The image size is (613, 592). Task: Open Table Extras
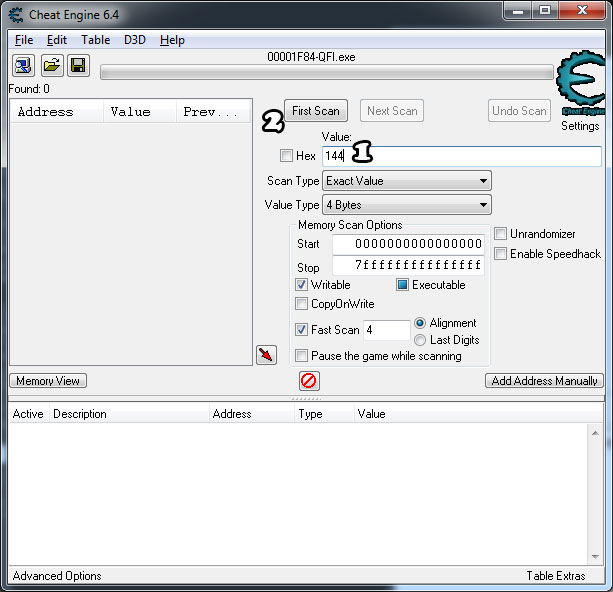click(x=556, y=576)
